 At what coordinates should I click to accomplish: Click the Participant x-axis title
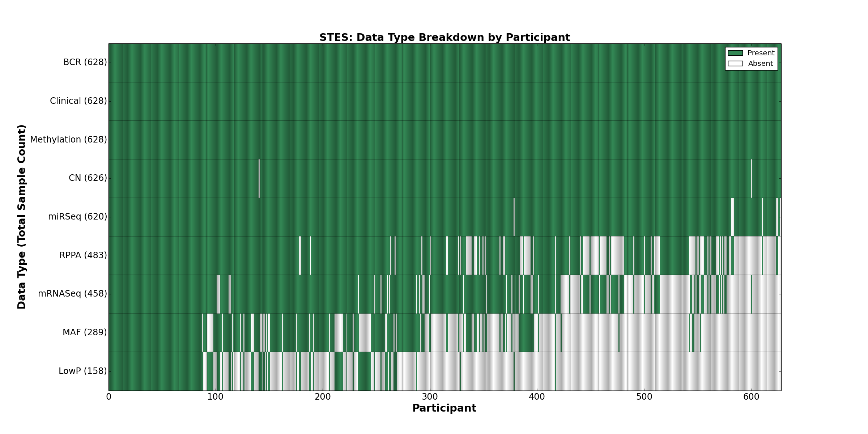tap(444, 408)
